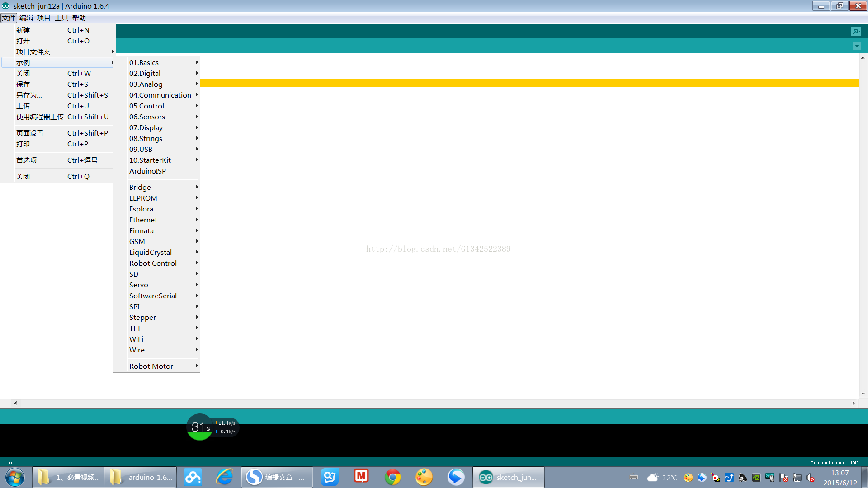868x488 pixels.
Task: Choose 打印 Ctrl+P entry
Action: click(x=57, y=144)
